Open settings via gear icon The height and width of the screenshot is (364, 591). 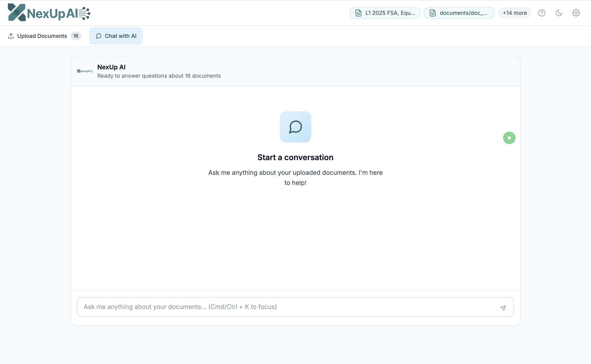[576, 13]
